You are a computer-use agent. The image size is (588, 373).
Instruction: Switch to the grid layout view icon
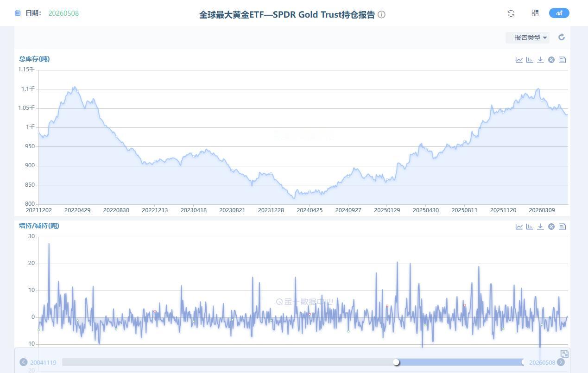tap(535, 13)
